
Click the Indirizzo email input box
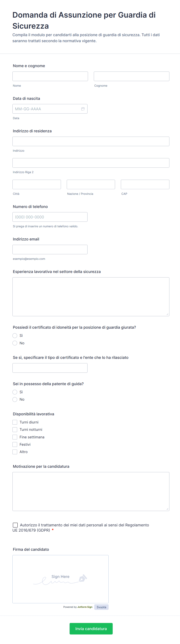(50, 250)
